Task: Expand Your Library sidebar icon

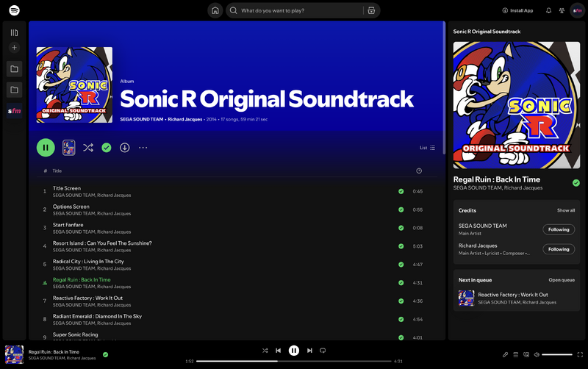Action: point(14,32)
